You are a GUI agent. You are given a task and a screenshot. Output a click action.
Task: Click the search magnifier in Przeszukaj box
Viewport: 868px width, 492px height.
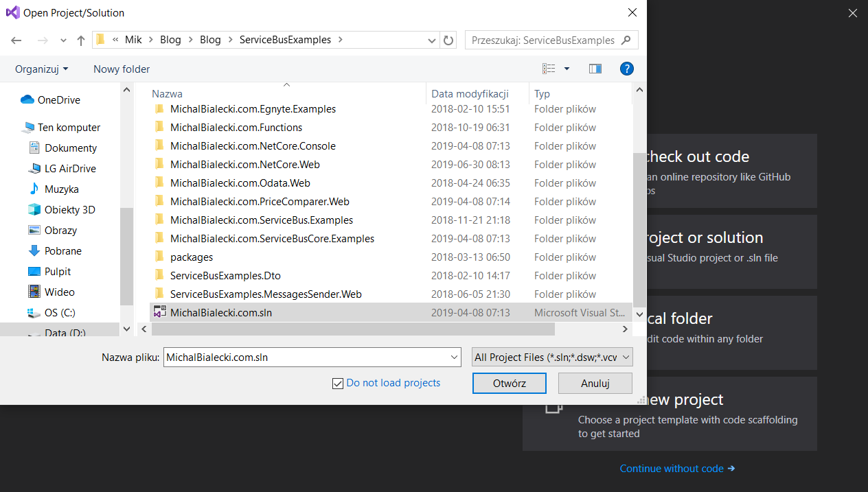click(626, 40)
